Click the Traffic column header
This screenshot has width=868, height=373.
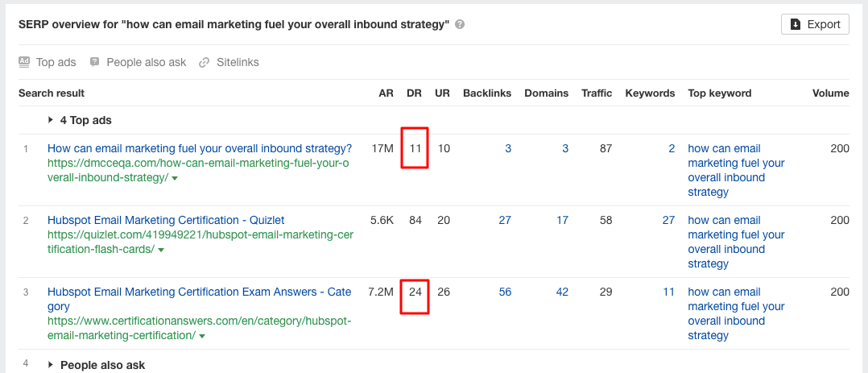pyautogui.click(x=597, y=93)
